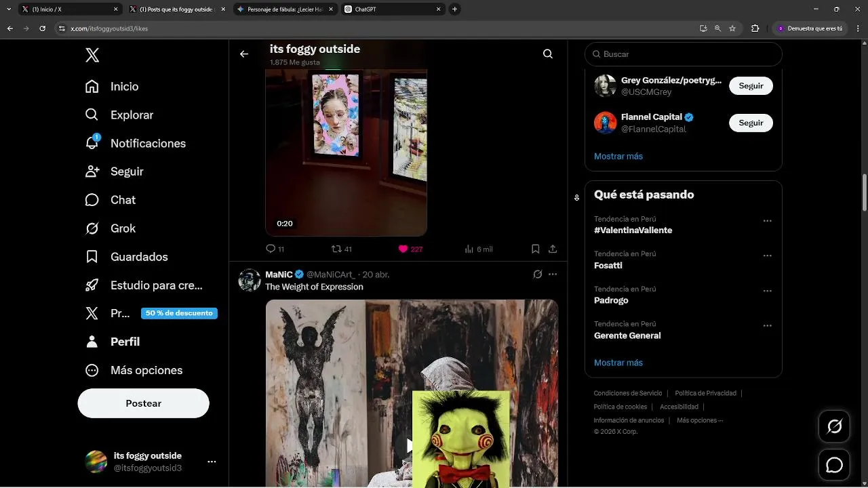This screenshot has width=868, height=488.
Task: Unlike the post with 227 likes
Action: pyautogui.click(x=410, y=249)
